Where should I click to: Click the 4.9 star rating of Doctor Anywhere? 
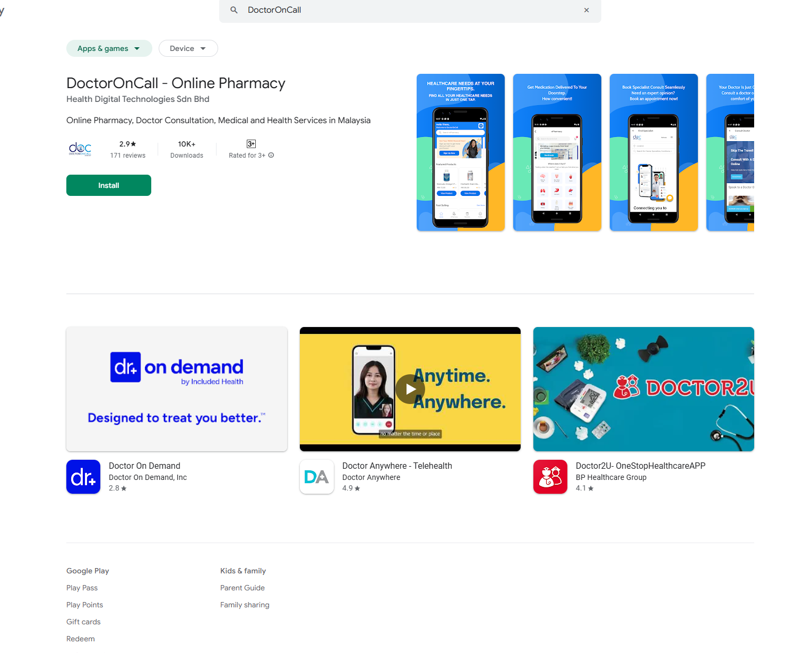351,488
